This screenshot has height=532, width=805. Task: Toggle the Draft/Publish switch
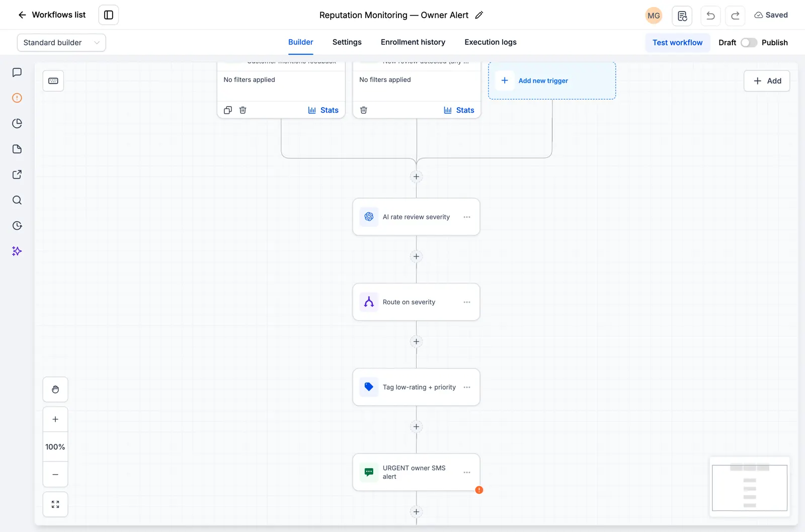(x=749, y=43)
